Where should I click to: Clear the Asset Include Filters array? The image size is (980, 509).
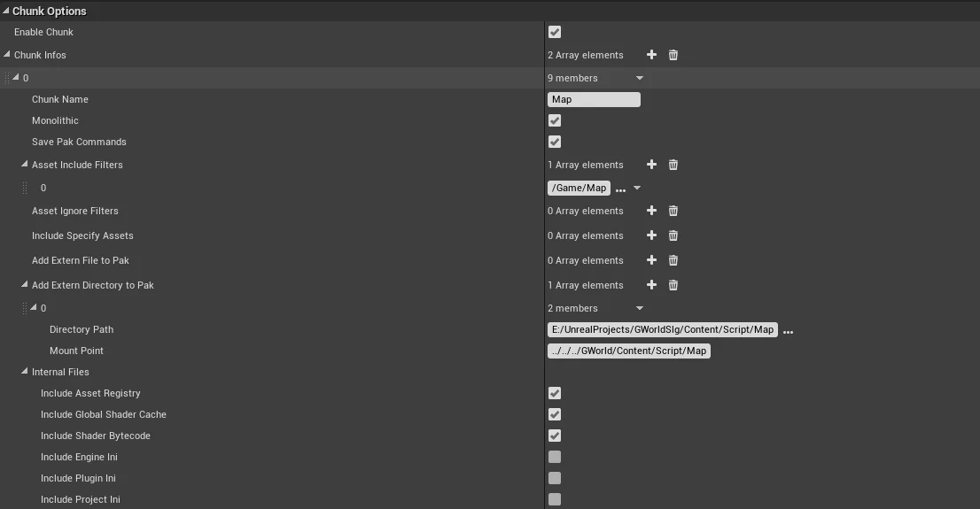pos(673,165)
